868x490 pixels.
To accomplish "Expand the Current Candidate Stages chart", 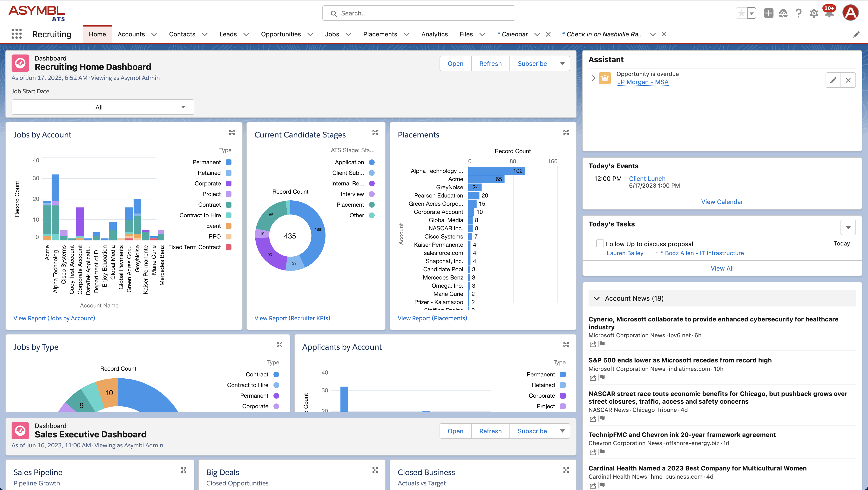I will point(375,132).
